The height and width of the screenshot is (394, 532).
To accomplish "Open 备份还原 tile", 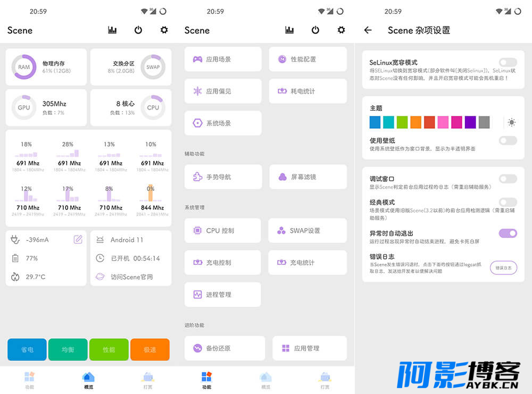I will coord(225,348).
